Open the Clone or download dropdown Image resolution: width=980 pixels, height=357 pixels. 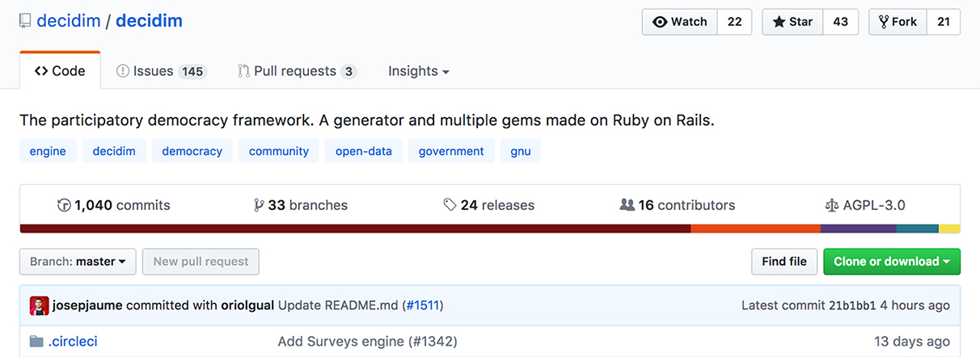[891, 262]
